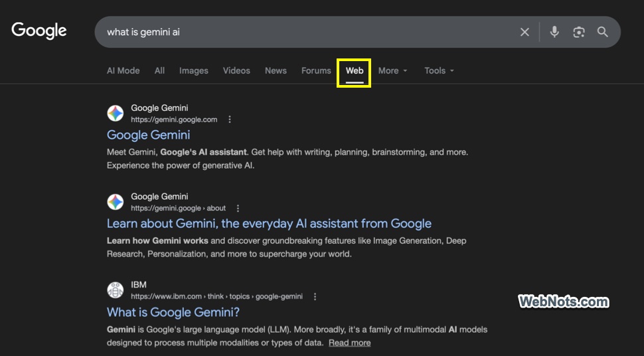Click the magnifying glass search icon
The height and width of the screenshot is (356, 644).
coord(603,32)
